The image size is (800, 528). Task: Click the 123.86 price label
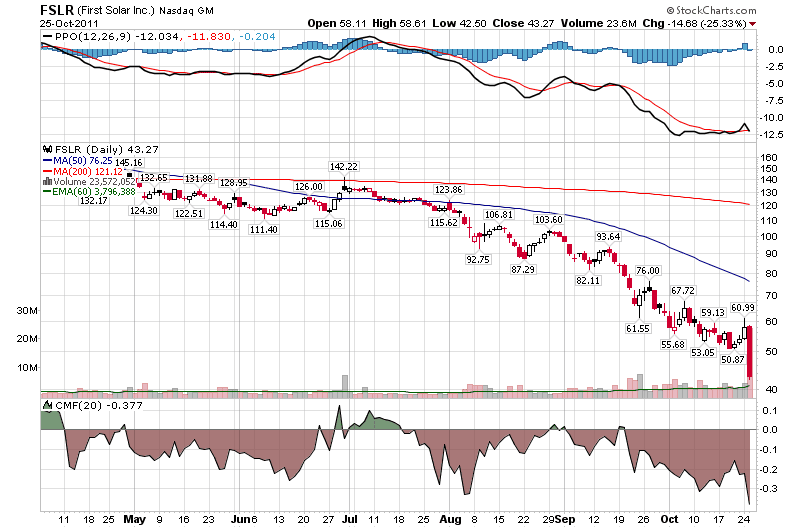click(448, 190)
